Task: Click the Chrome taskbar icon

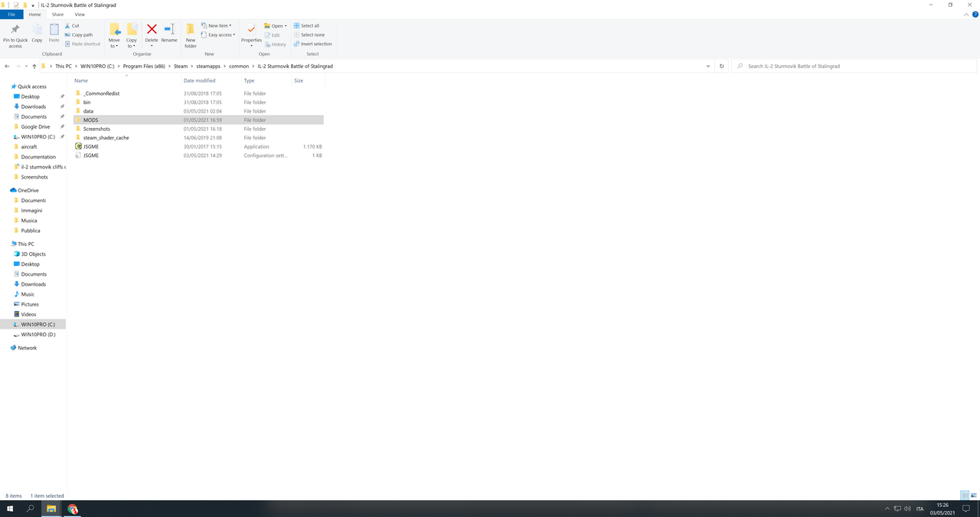Action: point(73,509)
